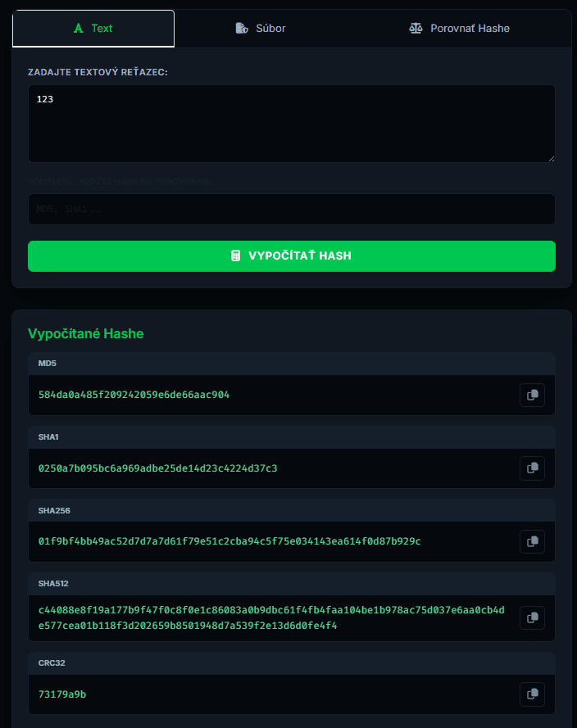The width and height of the screenshot is (577, 728).
Task: Copy the SHA256 hash result
Action: tap(532, 541)
